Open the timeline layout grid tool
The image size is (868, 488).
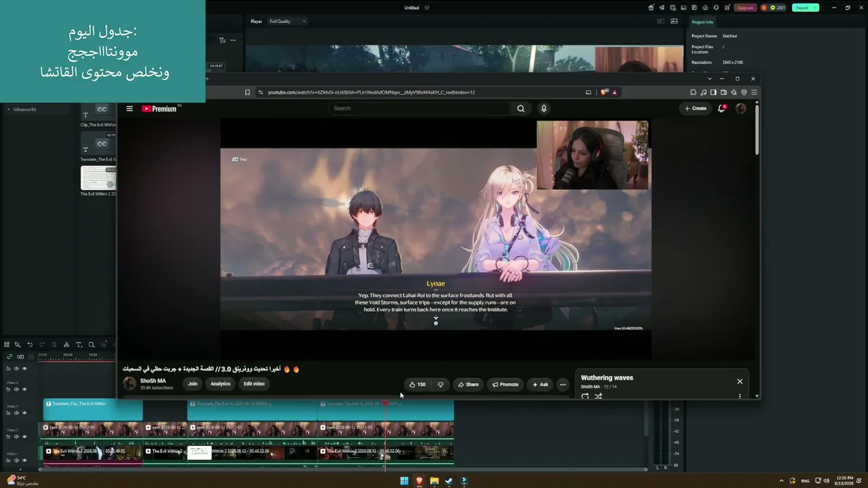tap(7, 344)
